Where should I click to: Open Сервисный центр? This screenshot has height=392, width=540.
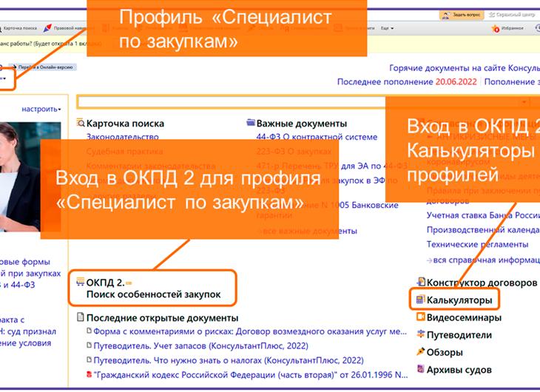pyautogui.click(x=512, y=15)
